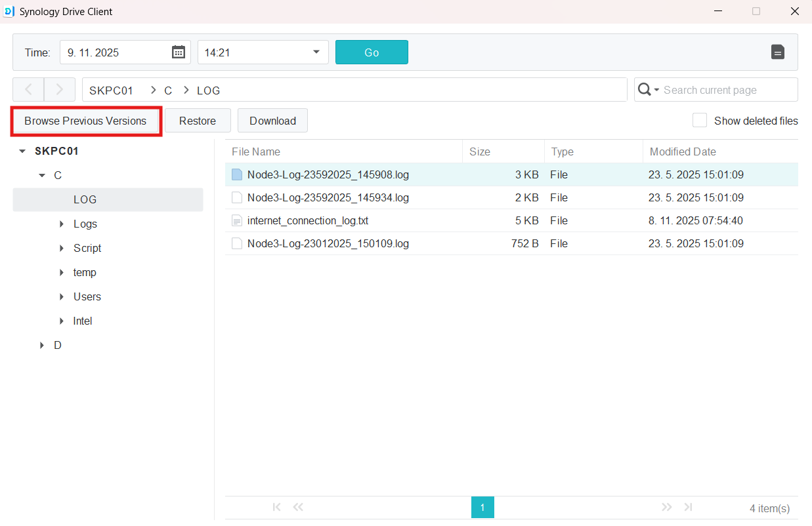Click the next page double-arrow icon

point(667,507)
